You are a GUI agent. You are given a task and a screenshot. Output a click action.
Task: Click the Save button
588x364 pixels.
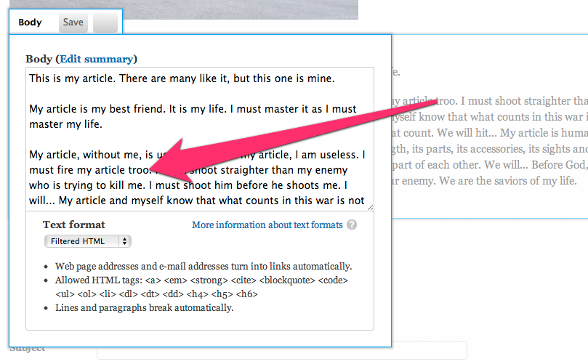click(73, 23)
